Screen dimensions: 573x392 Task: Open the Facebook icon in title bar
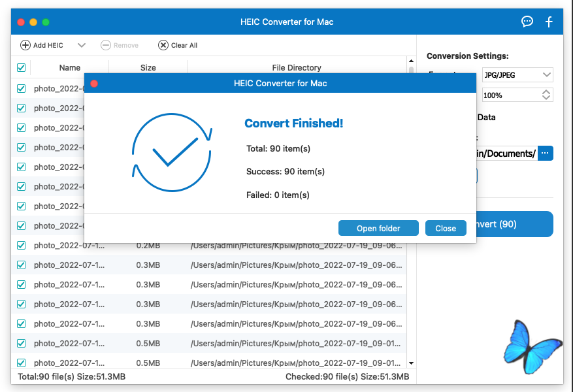(549, 22)
